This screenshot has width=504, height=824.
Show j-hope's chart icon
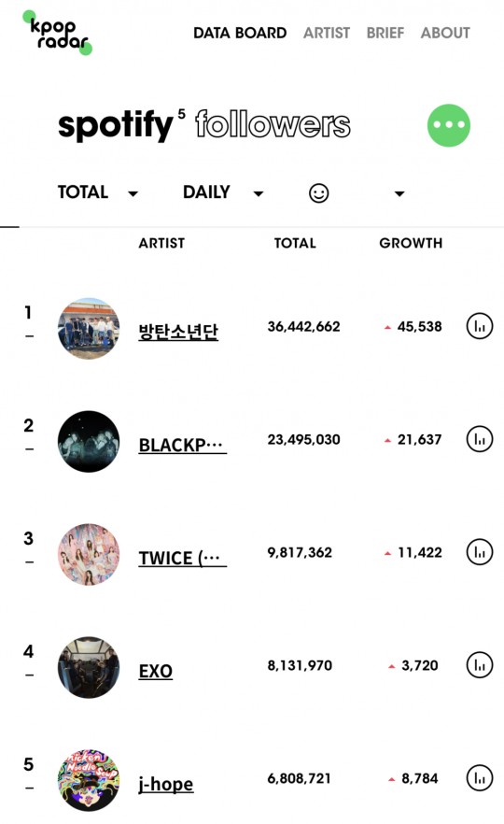[480, 778]
